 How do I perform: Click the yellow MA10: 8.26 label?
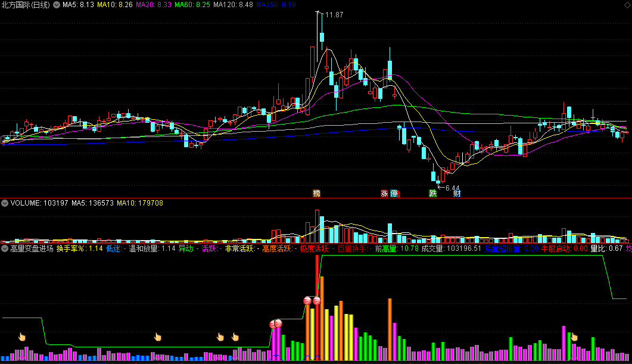coord(115,5)
